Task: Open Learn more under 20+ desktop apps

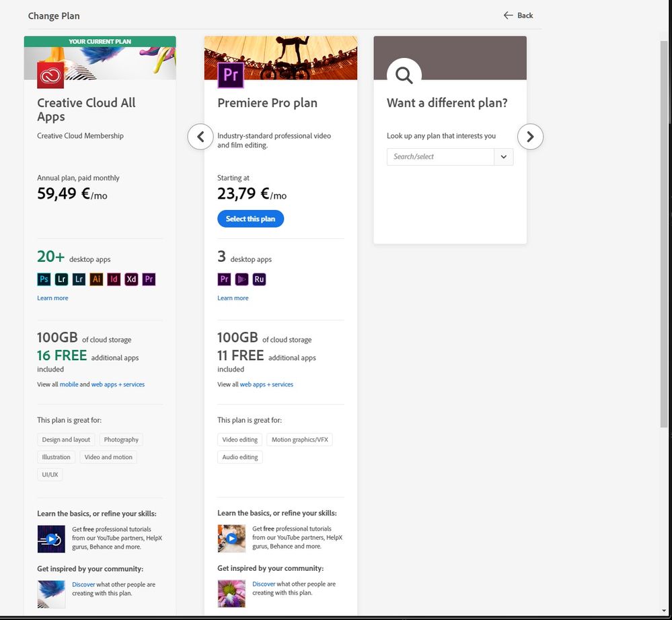Action: click(x=52, y=298)
